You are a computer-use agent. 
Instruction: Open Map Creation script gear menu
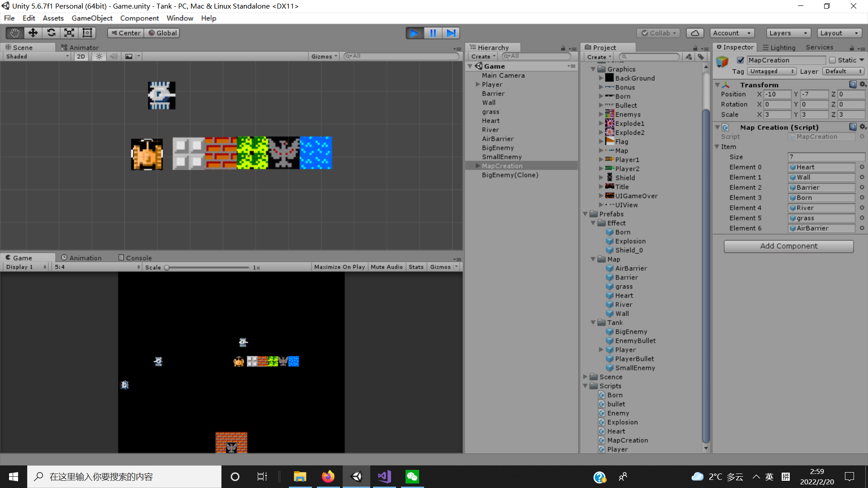pyautogui.click(x=863, y=127)
